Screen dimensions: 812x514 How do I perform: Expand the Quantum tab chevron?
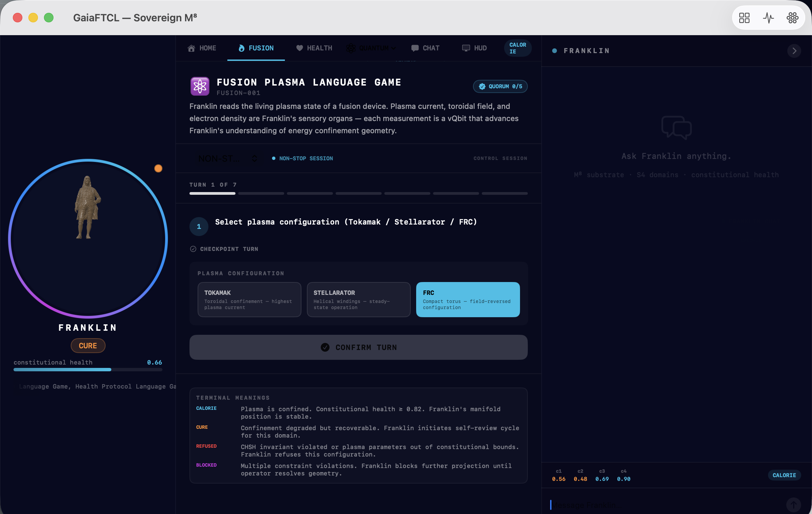point(393,48)
